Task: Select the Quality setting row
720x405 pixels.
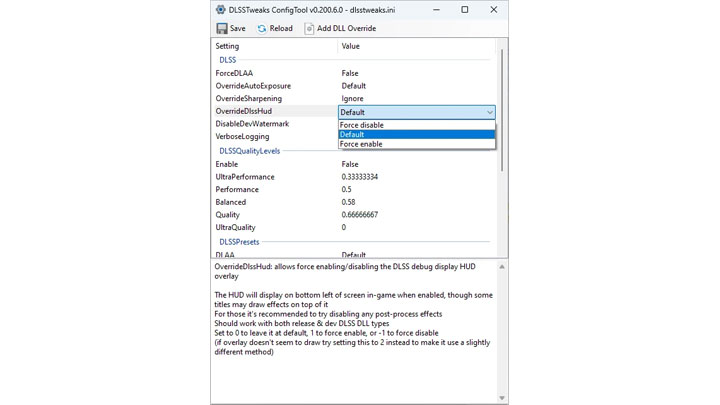Action: [x=227, y=214]
